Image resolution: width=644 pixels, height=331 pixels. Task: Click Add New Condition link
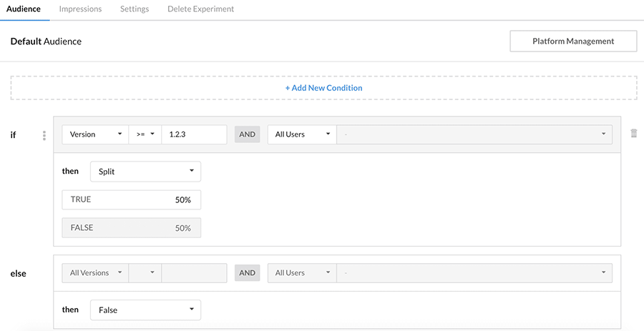point(323,88)
